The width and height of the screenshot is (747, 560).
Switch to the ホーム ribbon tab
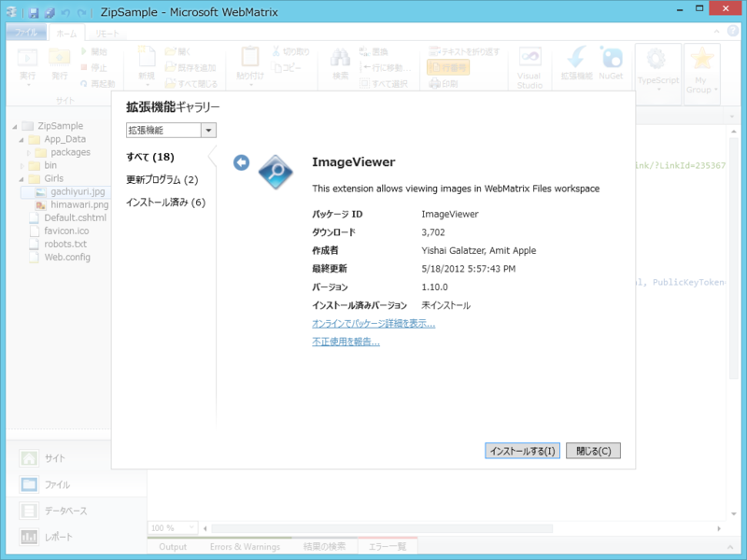coord(66,34)
